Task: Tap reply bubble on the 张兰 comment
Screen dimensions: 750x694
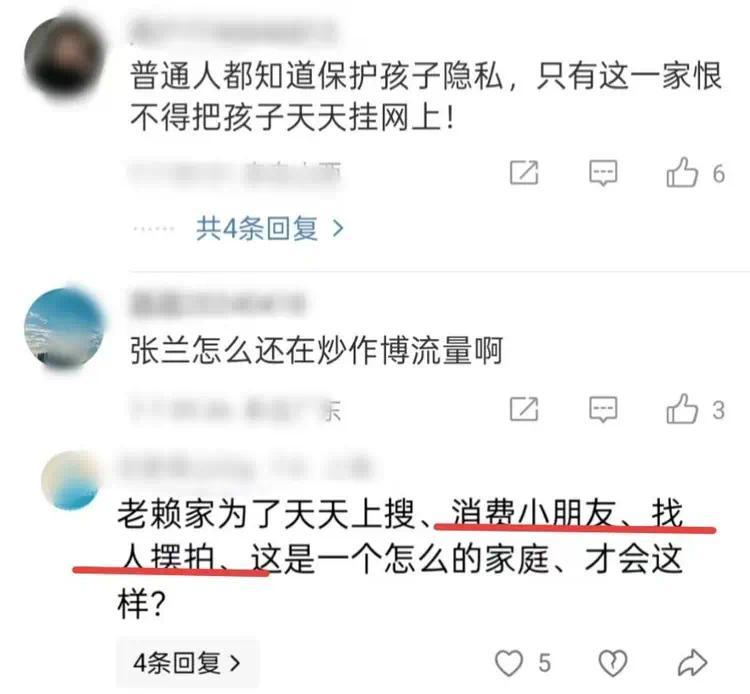Action: [x=603, y=410]
